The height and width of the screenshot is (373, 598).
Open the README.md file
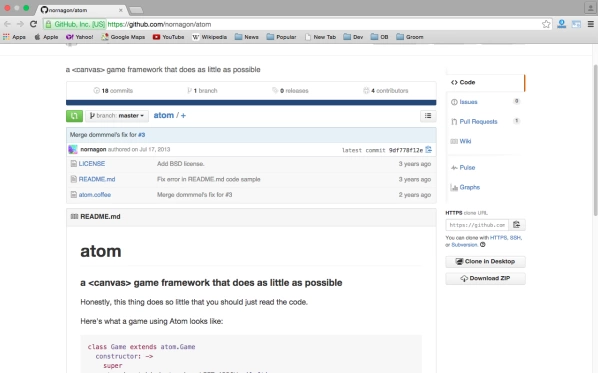pos(97,179)
